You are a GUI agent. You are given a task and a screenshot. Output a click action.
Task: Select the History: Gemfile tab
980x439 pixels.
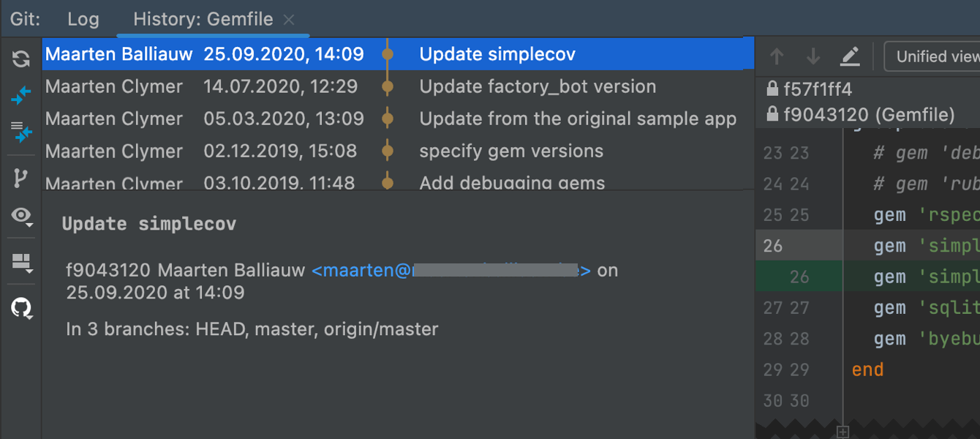(x=203, y=20)
